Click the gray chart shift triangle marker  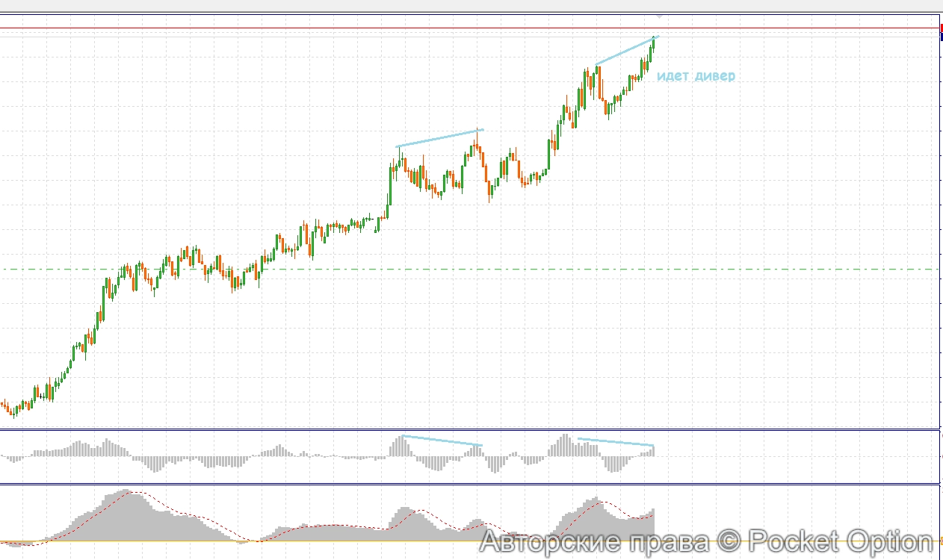click(658, 15)
